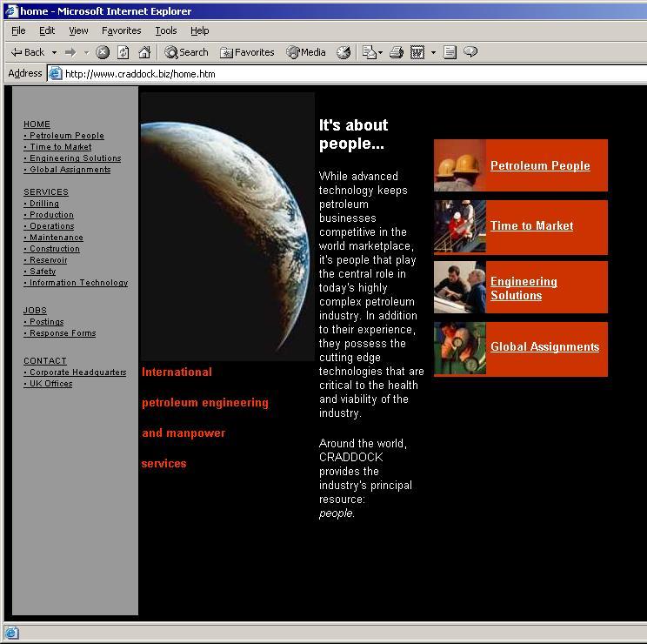647x644 pixels.
Task: Open the job Postings link
Action: tap(43, 322)
